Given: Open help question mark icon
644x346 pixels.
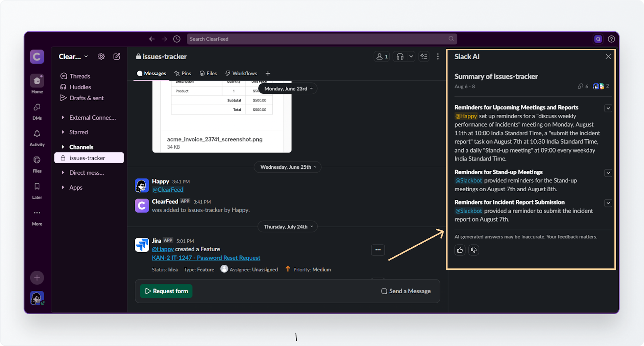Looking at the screenshot, I should point(611,39).
